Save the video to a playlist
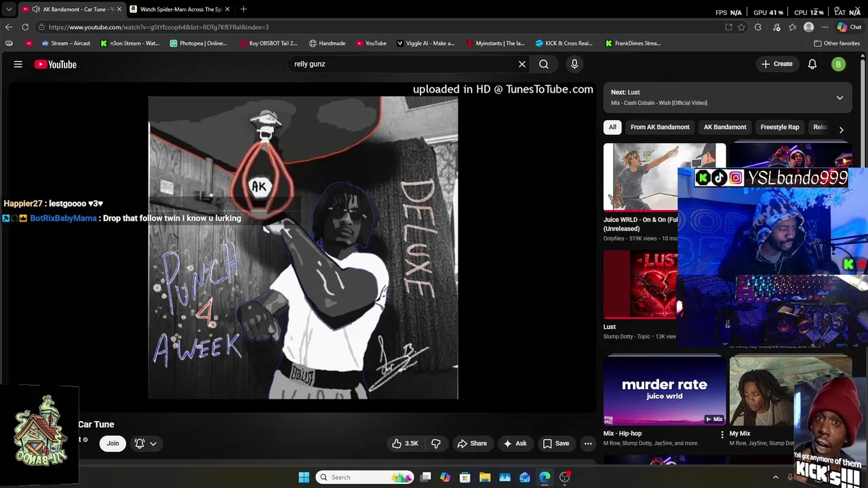Image resolution: width=868 pixels, height=488 pixels. click(556, 443)
